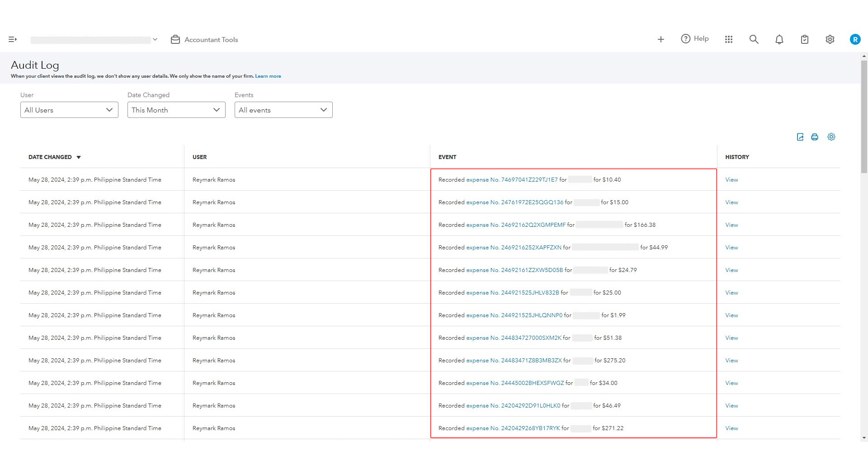Click the amount text "for $275.20"
Image resolution: width=868 pixels, height=469 pixels.
pyautogui.click(x=610, y=361)
